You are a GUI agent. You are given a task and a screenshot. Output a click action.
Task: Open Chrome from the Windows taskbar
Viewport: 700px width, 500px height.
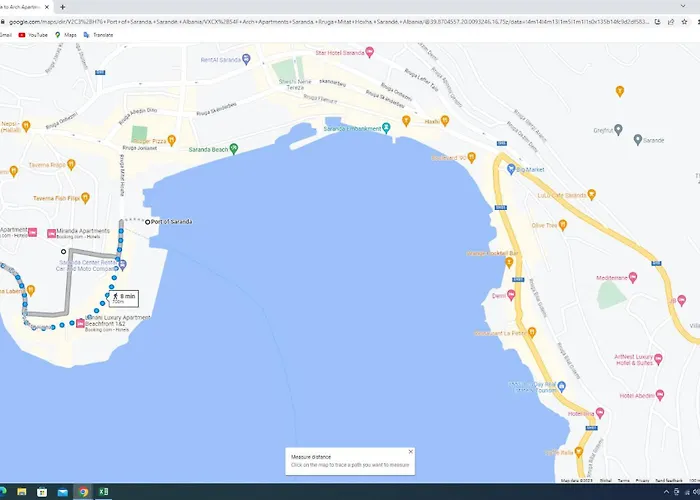tap(84, 492)
